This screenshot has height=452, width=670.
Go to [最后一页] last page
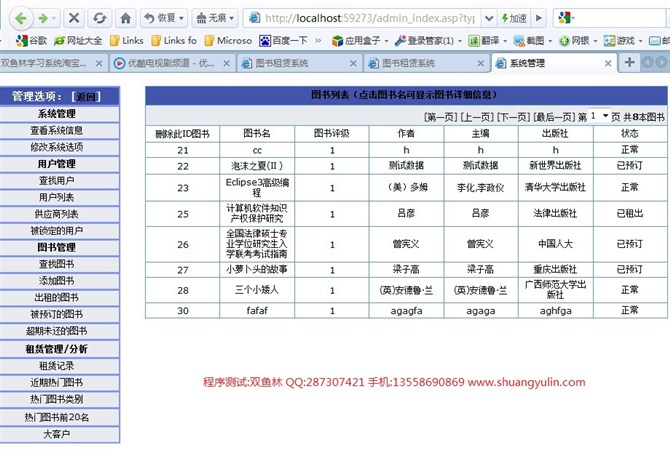[554, 117]
